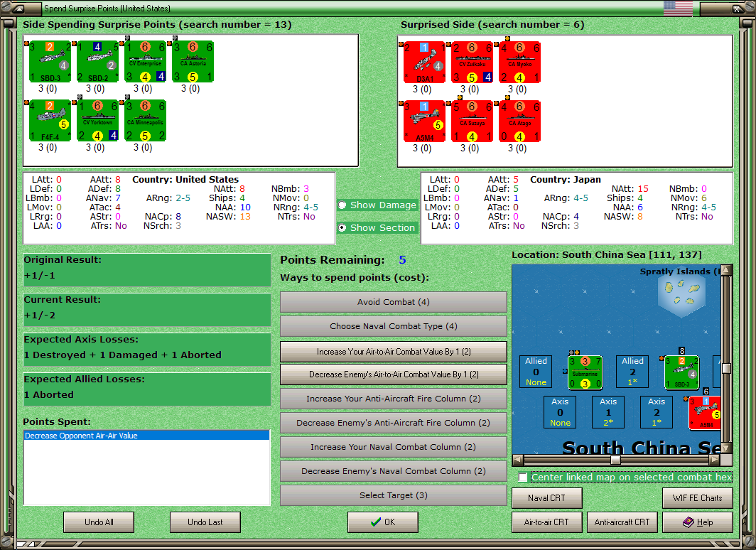This screenshot has height=550, width=756.
Task: Select the CV Zuikaku carrier counter
Action: [472, 63]
